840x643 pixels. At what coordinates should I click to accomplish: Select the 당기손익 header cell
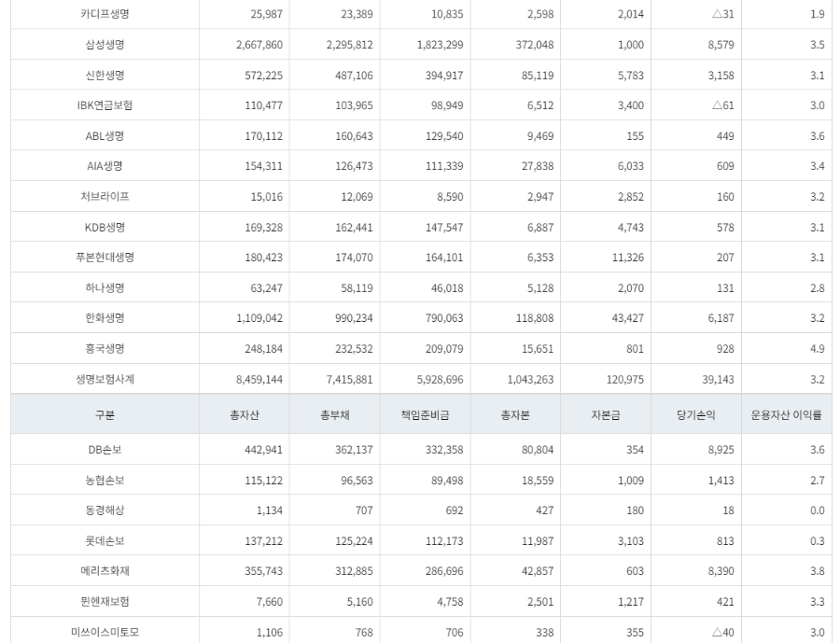696,414
